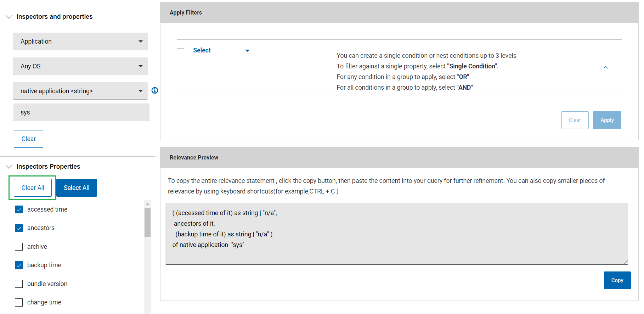Disable the backup time checkbox
The width and height of the screenshot is (644, 314).
[x=19, y=265]
